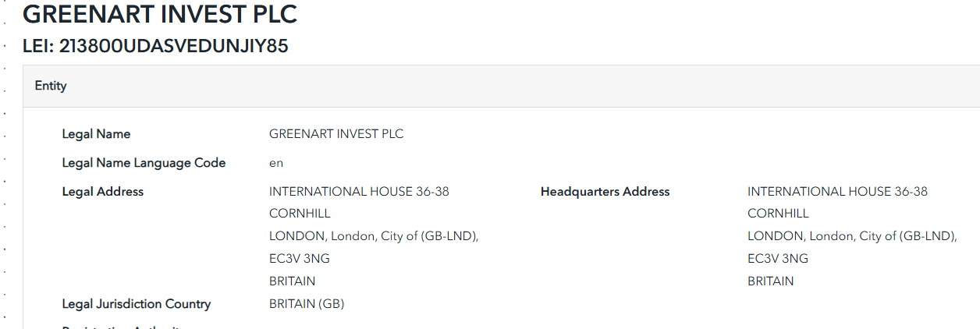Click the LONDON city line under Legal Address
The image size is (980, 329).
(x=373, y=236)
